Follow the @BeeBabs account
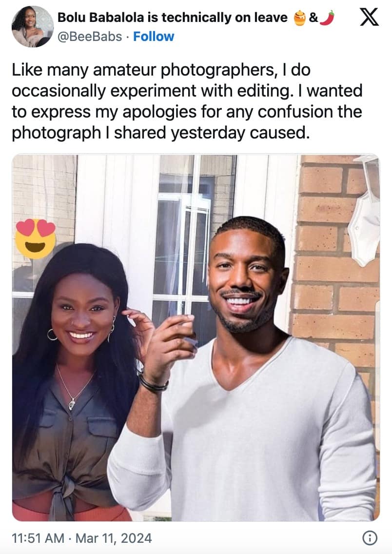This screenshot has width=392, height=554. click(154, 37)
